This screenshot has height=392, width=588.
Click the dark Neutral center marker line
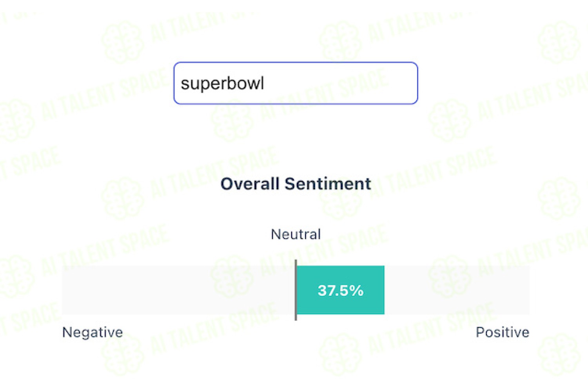pyautogui.click(x=296, y=290)
